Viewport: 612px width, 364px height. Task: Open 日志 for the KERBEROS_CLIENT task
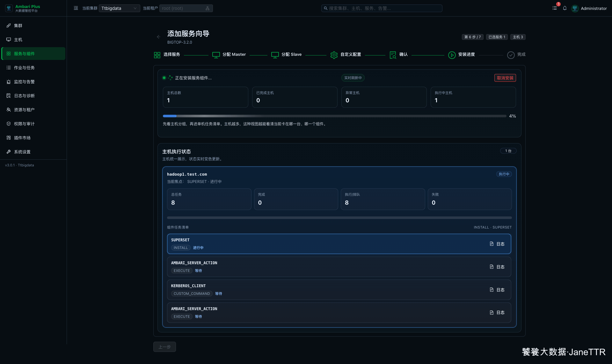tap(497, 290)
